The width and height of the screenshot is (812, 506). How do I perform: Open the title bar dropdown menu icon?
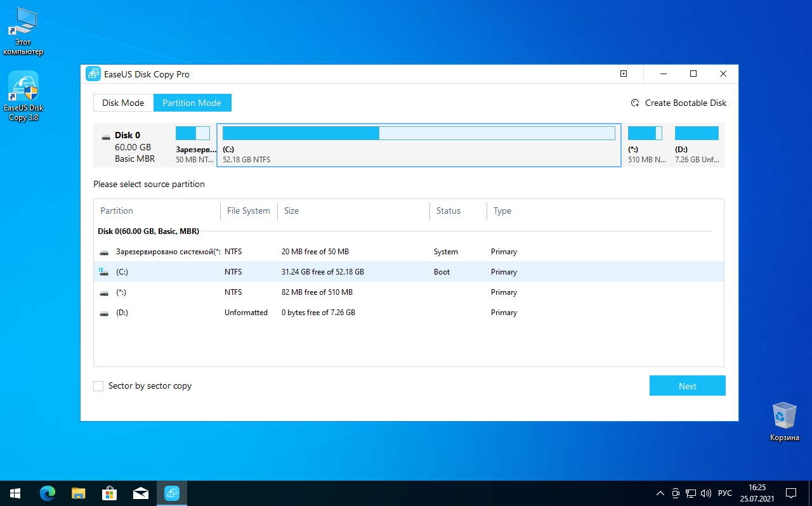[624, 74]
